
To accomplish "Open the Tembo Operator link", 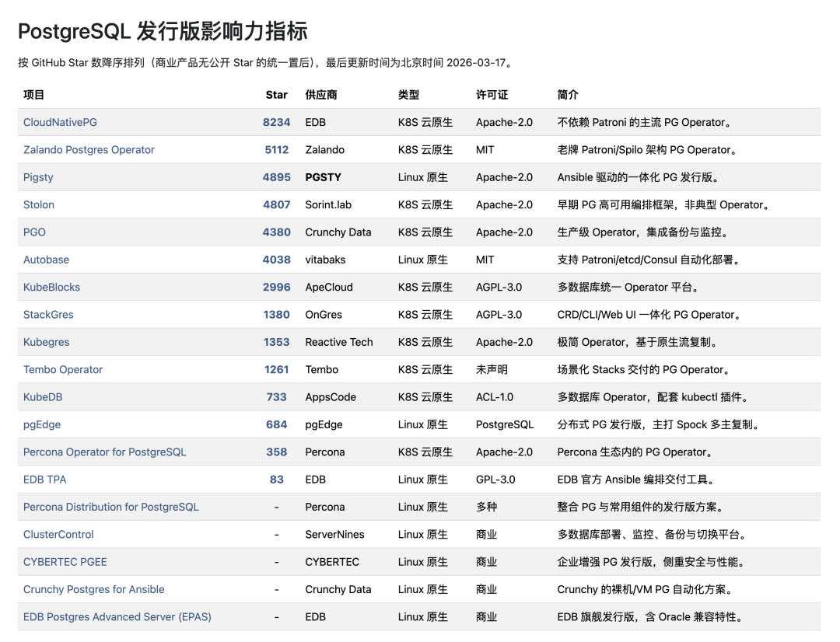I will click(x=62, y=369).
